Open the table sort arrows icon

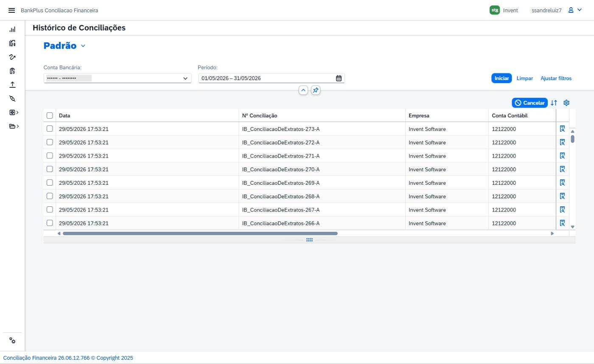[x=554, y=103]
